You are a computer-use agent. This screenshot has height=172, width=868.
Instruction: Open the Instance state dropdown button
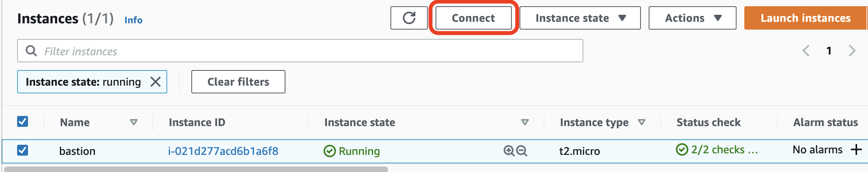pyautogui.click(x=580, y=18)
